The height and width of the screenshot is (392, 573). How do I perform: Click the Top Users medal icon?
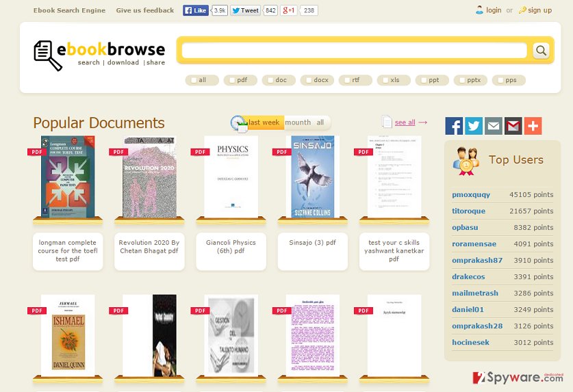pos(466,161)
